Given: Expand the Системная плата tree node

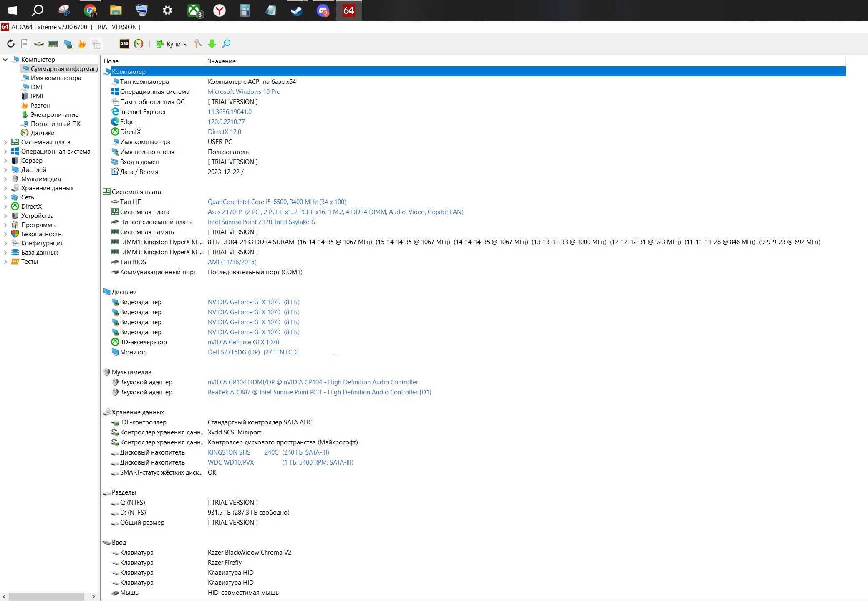Looking at the screenshot, I should pyautogui.click(x=5, y=142).
